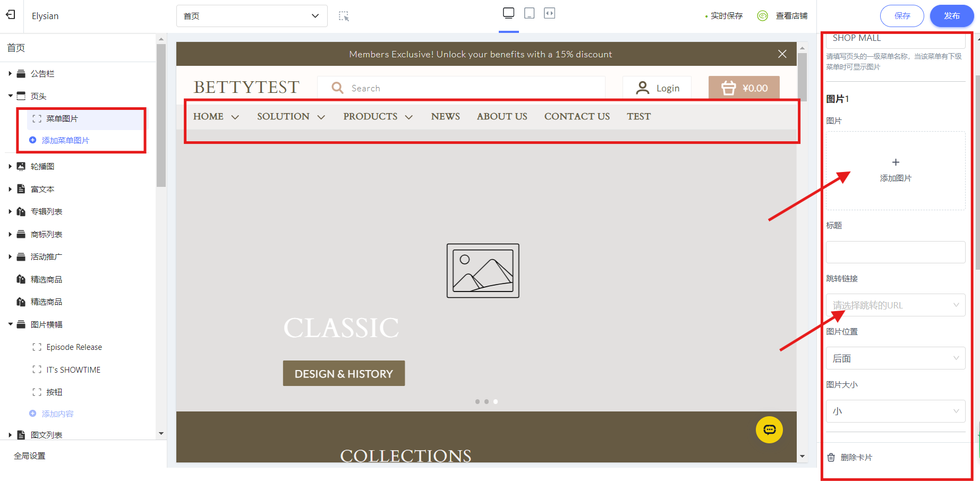Click the 发布 publish button
Image resolution: width=980 pixels, height=481 pixels.
pos(951,16)
